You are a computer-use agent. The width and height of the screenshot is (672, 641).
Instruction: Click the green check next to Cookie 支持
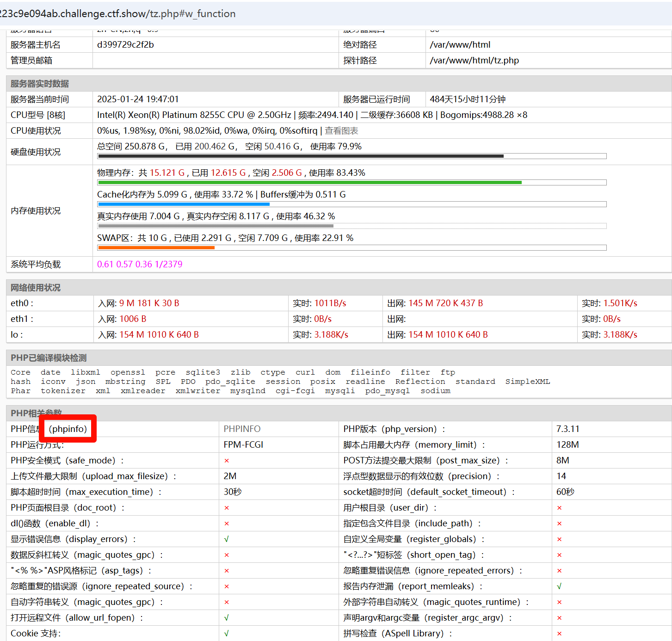(x=227, y=634)
